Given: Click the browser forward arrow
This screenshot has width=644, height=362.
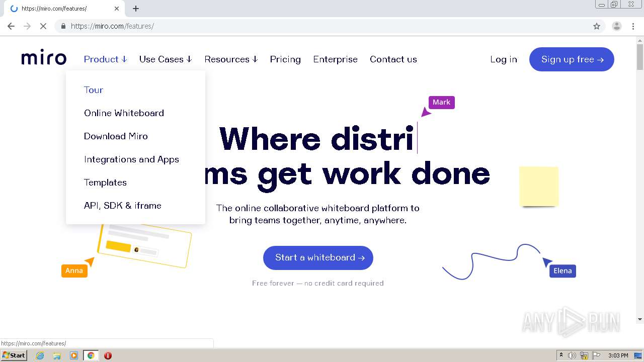Looking at the screenshot, I should pos(27,26).
